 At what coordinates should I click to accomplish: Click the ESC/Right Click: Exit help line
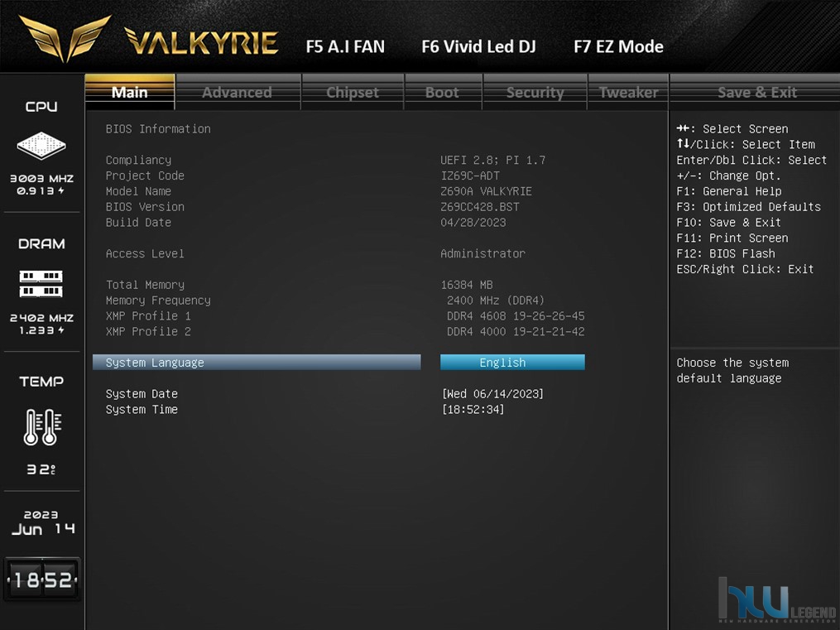(x=745, y=269)
